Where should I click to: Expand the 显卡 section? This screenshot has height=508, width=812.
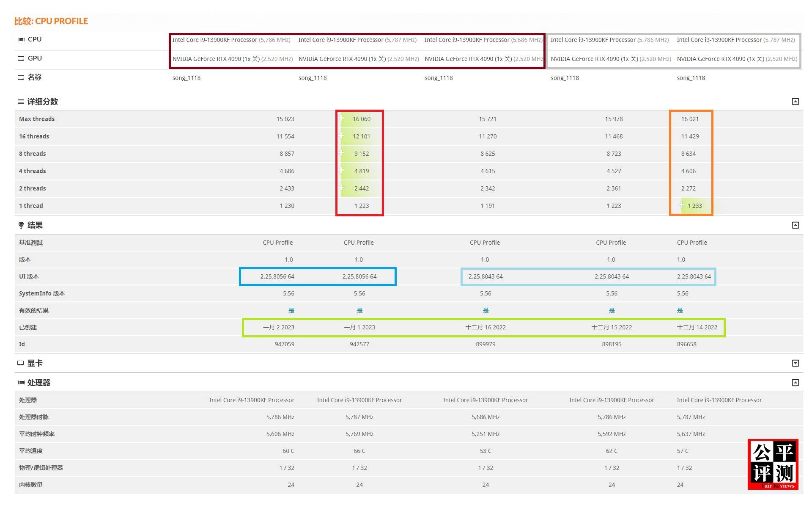pyautogui.click(x=795, y=363)
